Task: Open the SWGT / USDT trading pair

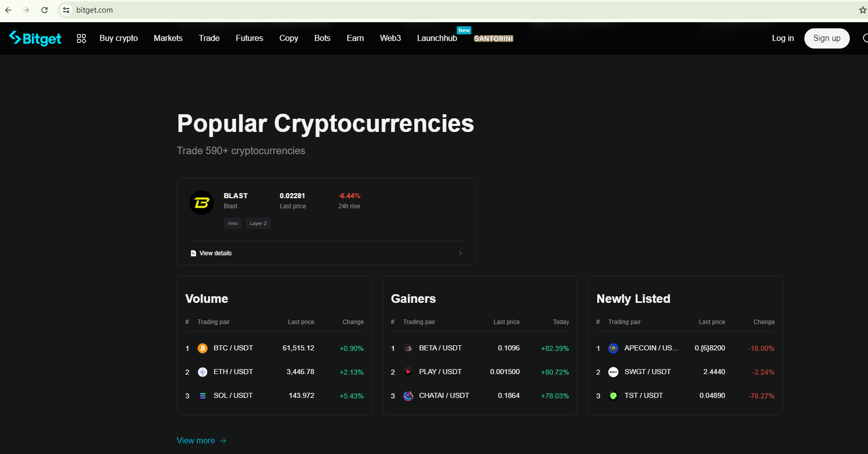Action: (x=648, y=372)
